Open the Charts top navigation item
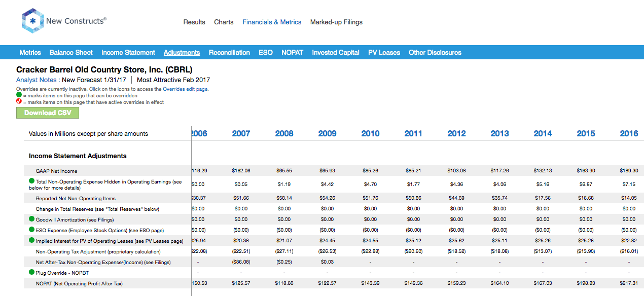This screenshot has height=296, width=644. pos(224,22)
